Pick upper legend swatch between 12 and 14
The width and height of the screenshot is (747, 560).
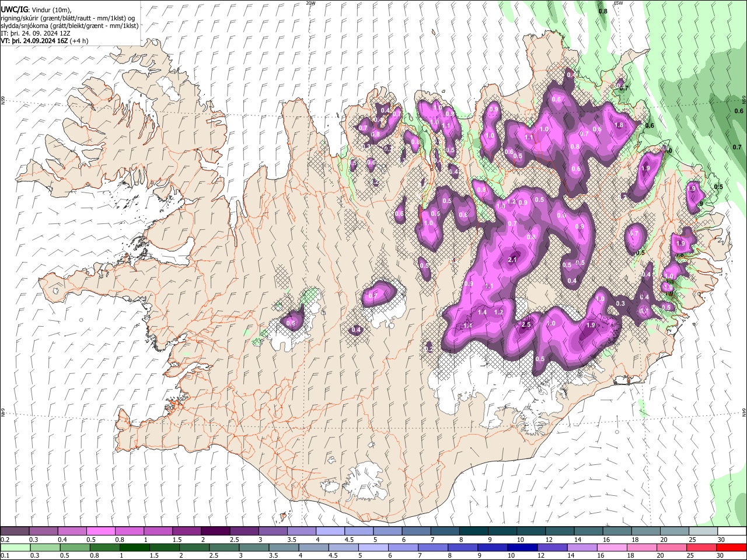(x=559, y=531)
